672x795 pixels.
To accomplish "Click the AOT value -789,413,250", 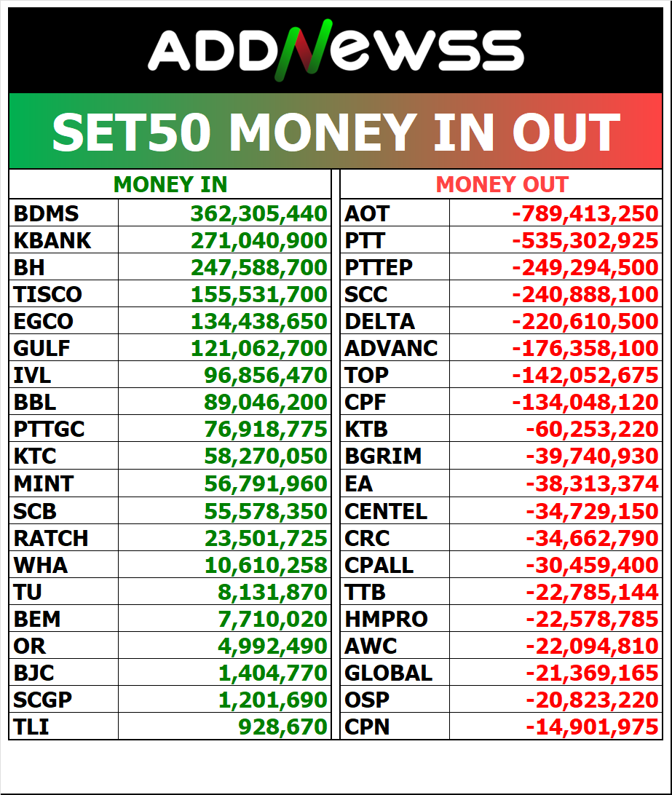I will click(x=585, y=213).
